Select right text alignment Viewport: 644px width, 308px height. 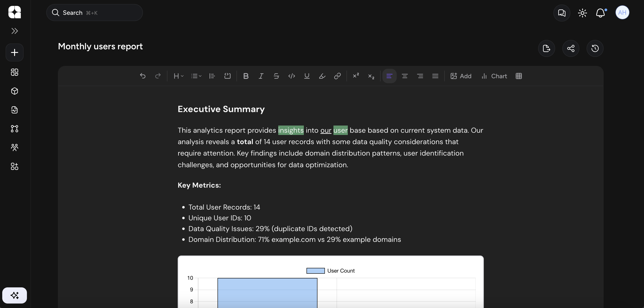tap(420, 76)
